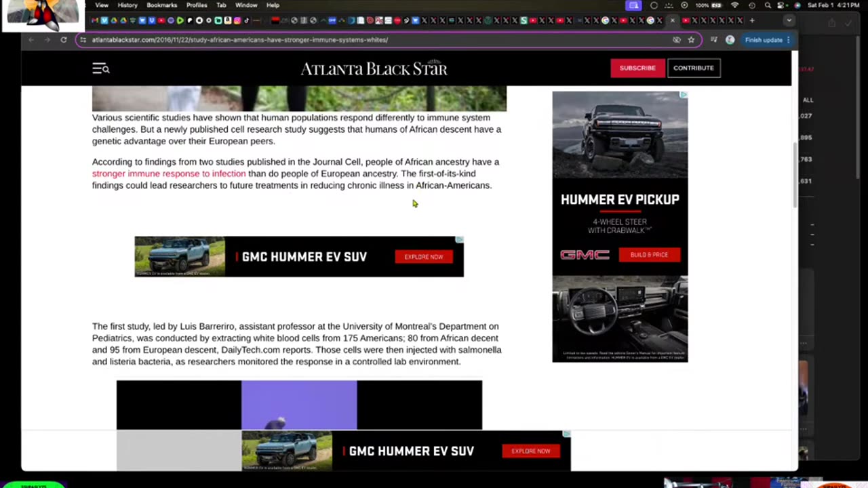Viewport: 868px width, 488px height.
Task: Click the page vertical scrollbar thumb
Action: coord(795,176)
